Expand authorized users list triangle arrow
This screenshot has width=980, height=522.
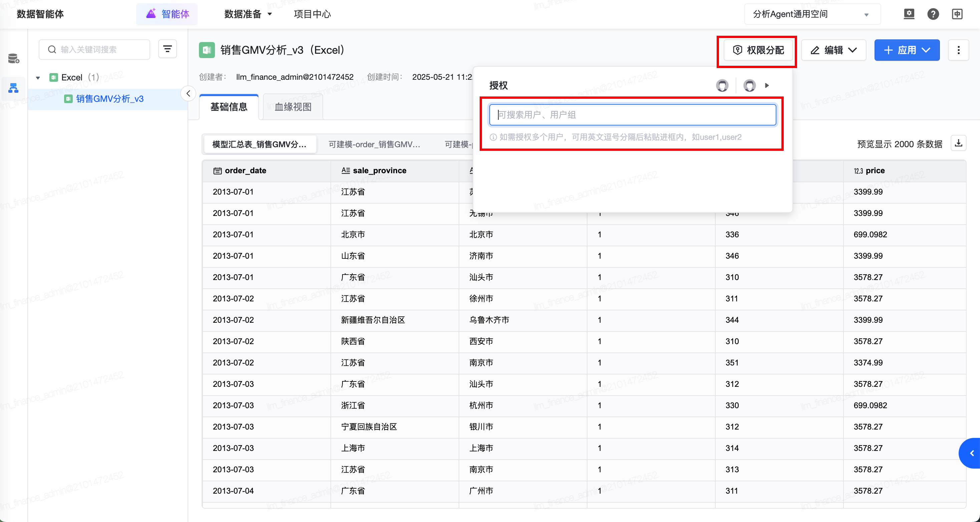pos(767,85)
